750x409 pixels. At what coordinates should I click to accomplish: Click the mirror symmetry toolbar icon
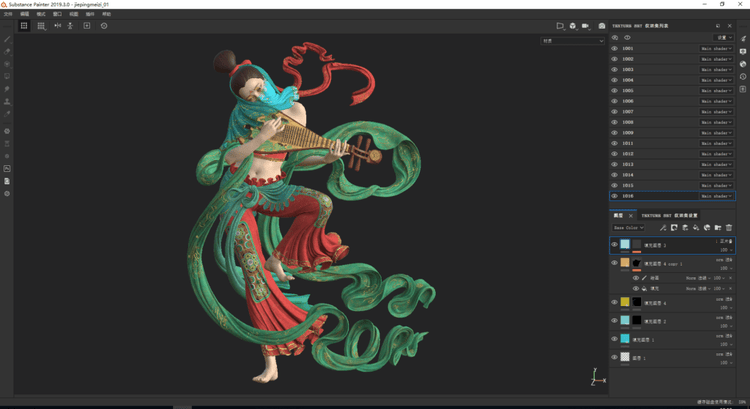click(x=57, y=26)
